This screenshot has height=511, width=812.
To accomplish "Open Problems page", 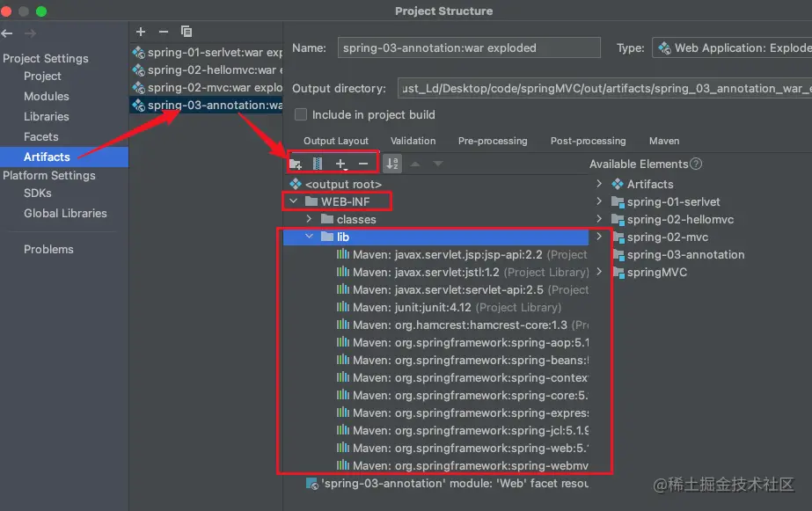I will point(48,249).
